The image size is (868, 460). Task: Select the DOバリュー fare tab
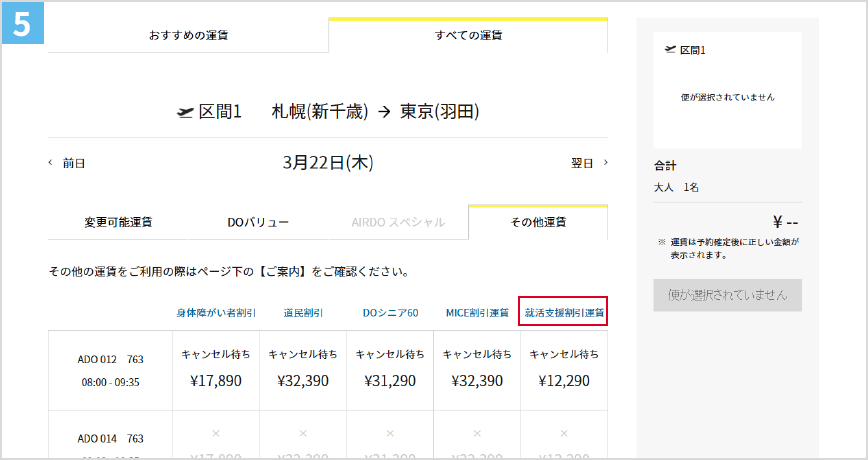point(258,222)
